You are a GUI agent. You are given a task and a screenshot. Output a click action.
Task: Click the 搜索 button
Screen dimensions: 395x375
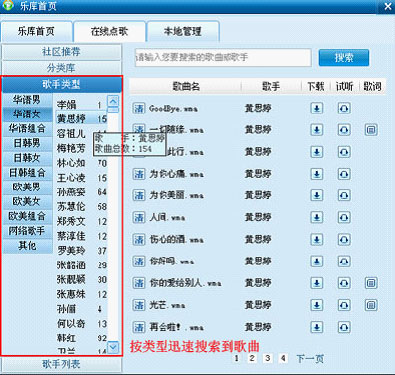(344, 58)
